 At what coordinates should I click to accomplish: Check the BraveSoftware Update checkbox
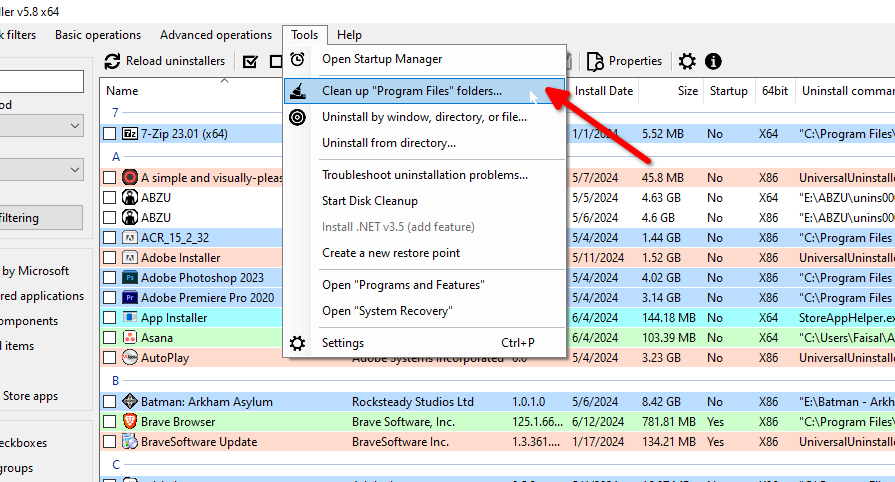(110, 441)
